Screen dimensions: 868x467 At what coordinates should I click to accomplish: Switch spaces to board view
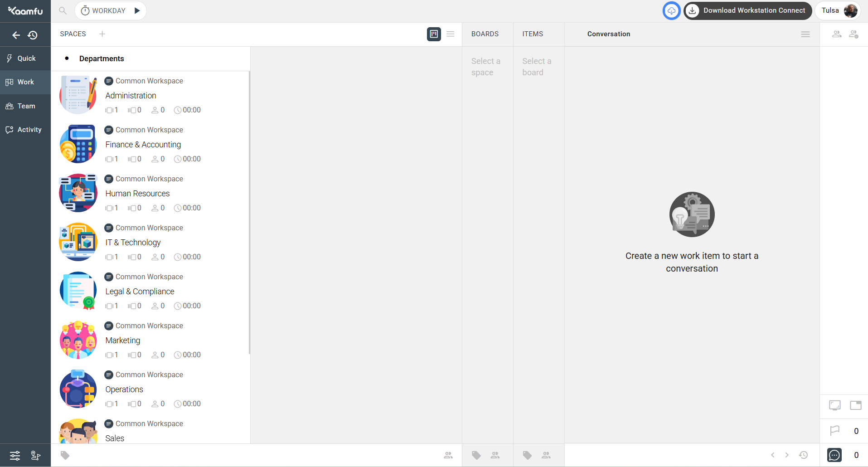coord(434,34)
